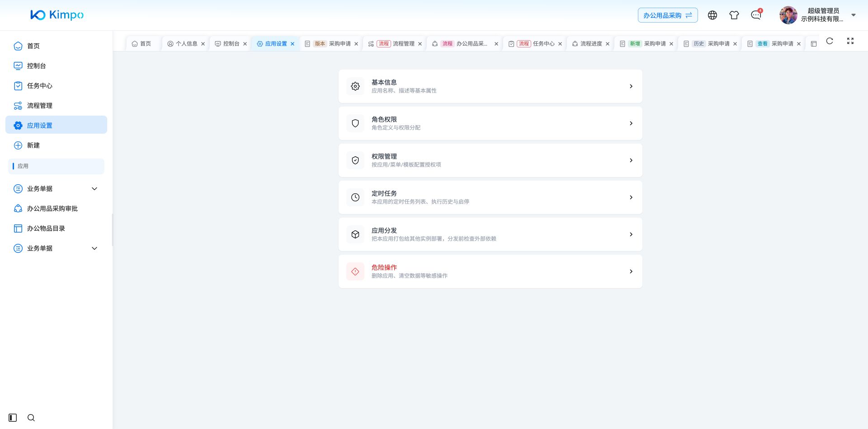Switch application via 办公用品采购 button

[668, 15]
